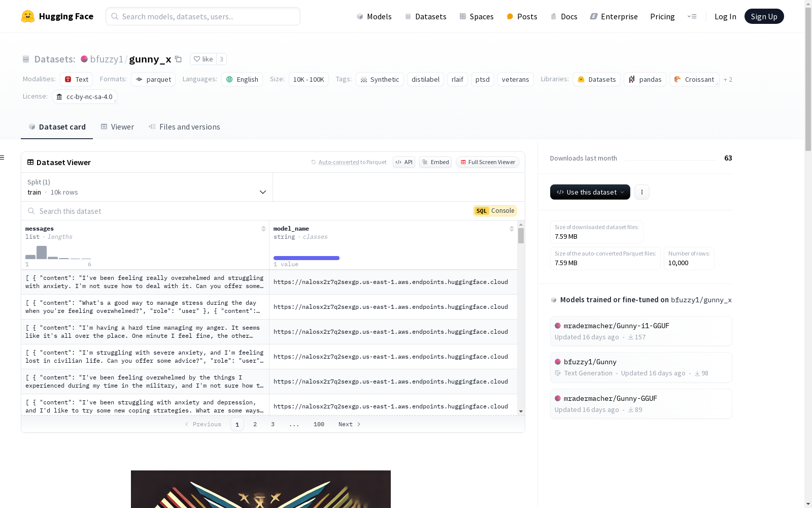Click the ptsd tag
The width and height of the screenshot is (812, 508).
483,79
